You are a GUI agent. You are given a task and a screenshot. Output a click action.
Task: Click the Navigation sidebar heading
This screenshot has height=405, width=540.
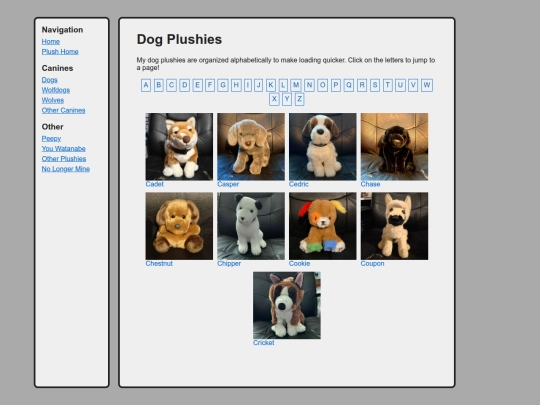pos(62,30)
